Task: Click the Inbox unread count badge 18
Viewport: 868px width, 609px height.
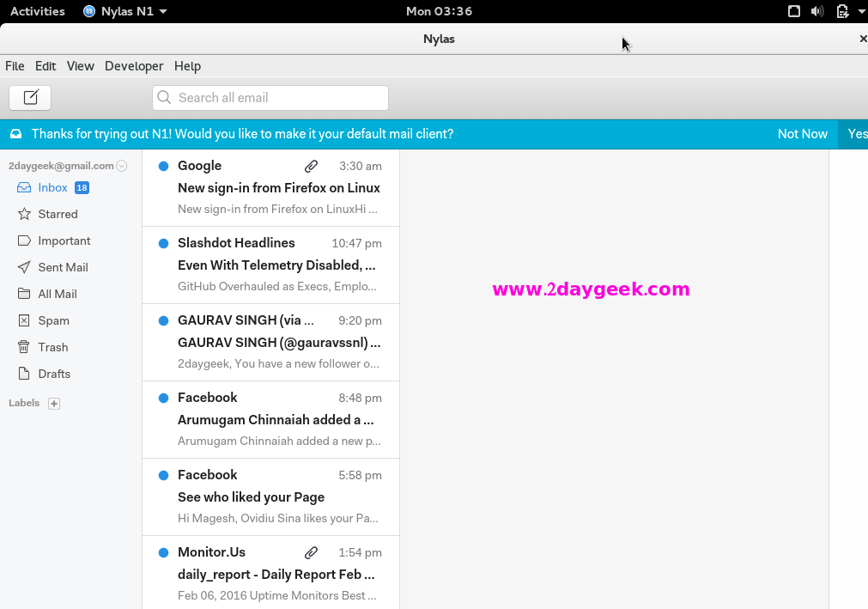Action: tap(82, 188)
